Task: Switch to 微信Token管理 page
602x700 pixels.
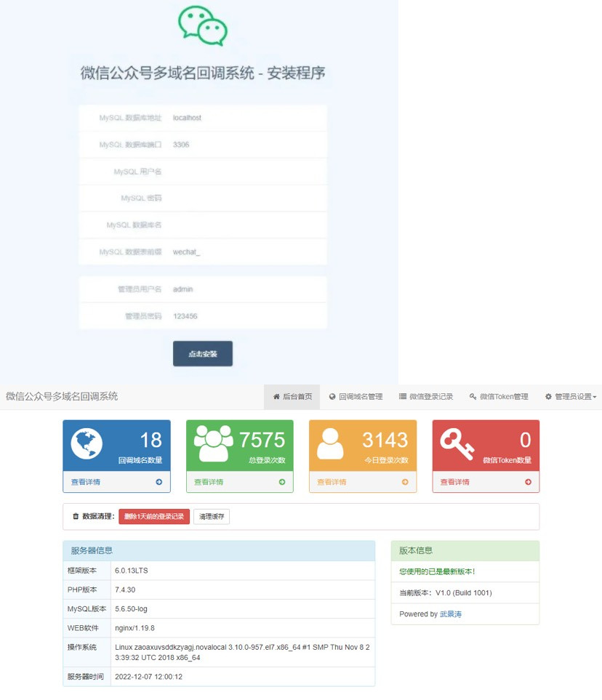Action: 499,397
